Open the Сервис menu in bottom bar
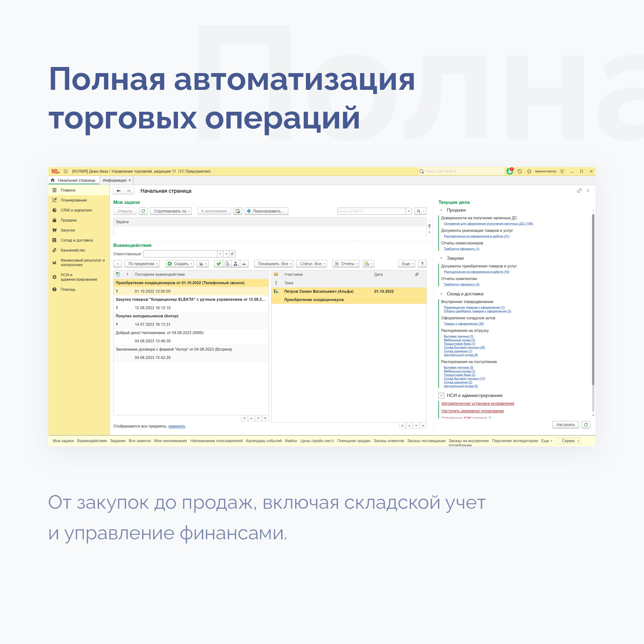This screenshot has width=644, height=644. point(569,441)
